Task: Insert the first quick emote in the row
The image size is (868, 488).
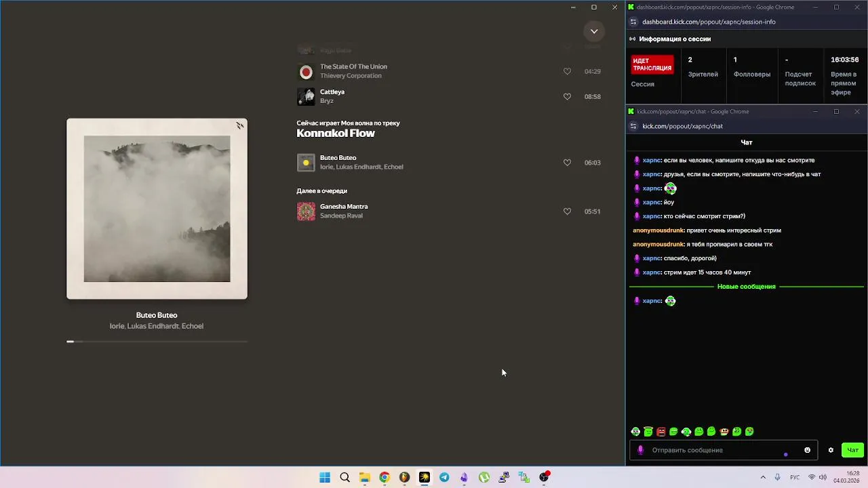Action: 635,432
